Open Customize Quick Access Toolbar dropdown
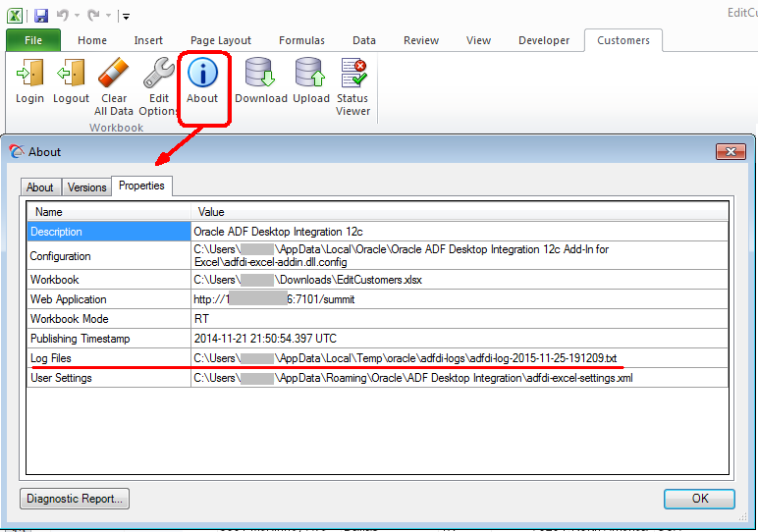This screenshot has height=532, width=758. 127,17
